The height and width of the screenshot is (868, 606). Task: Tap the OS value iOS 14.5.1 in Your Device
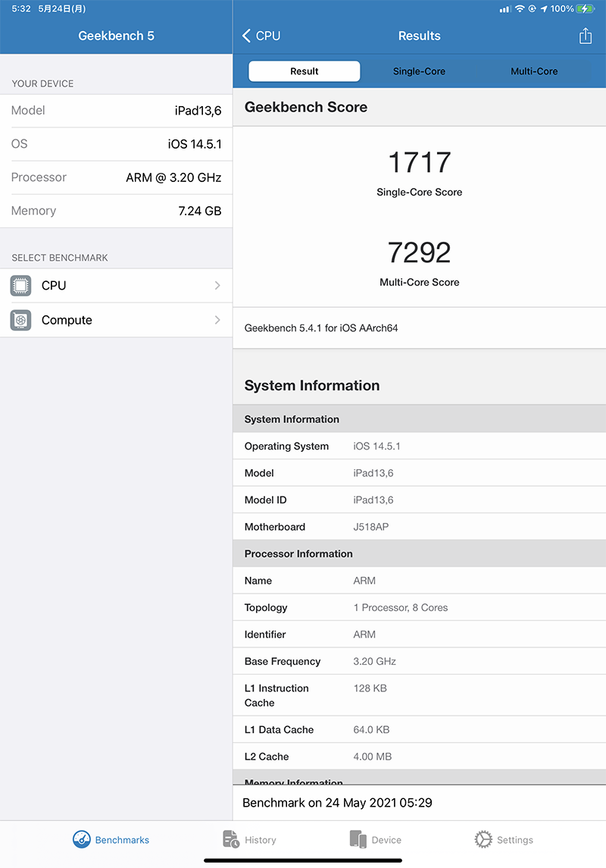point(195,144)
